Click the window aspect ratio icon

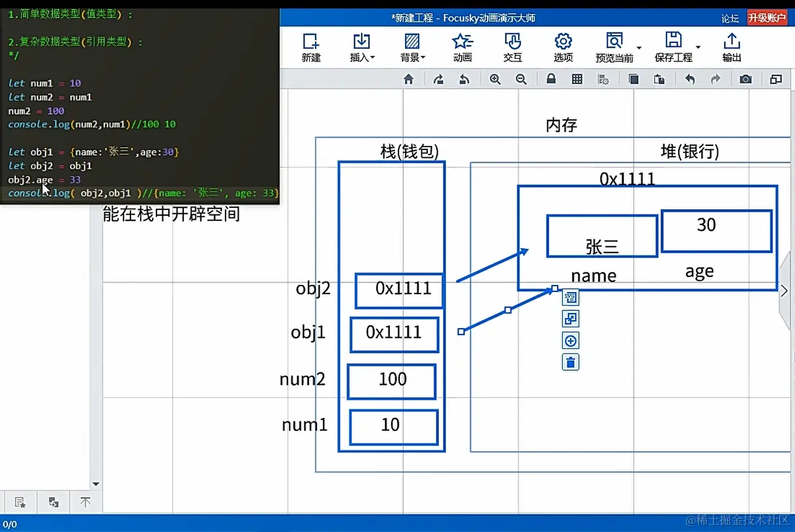coord(776,80)
